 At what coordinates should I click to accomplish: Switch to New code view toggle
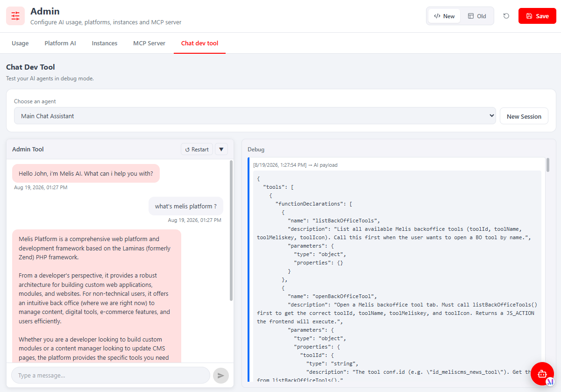click(x=444, y=16)
